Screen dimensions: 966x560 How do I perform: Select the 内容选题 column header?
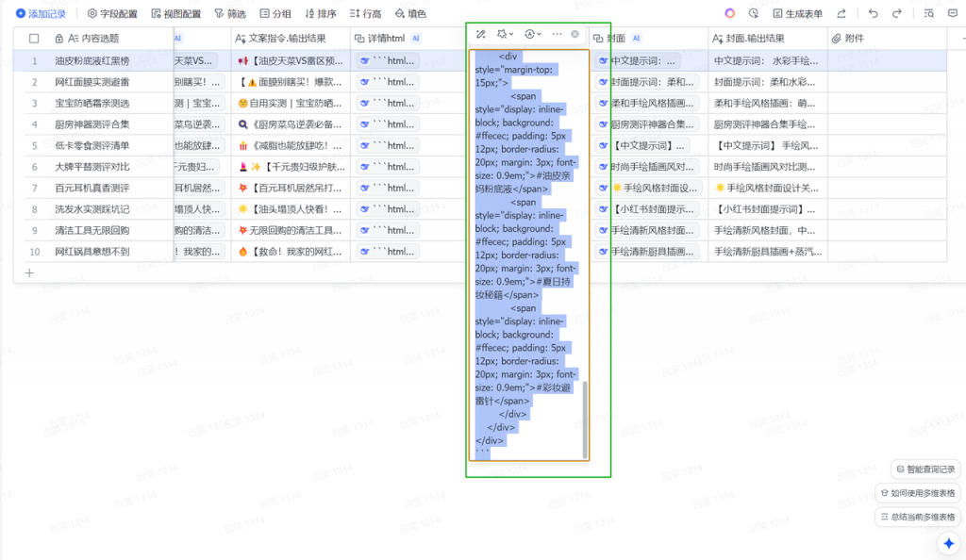pyautogui.click(x=93, y=38)
